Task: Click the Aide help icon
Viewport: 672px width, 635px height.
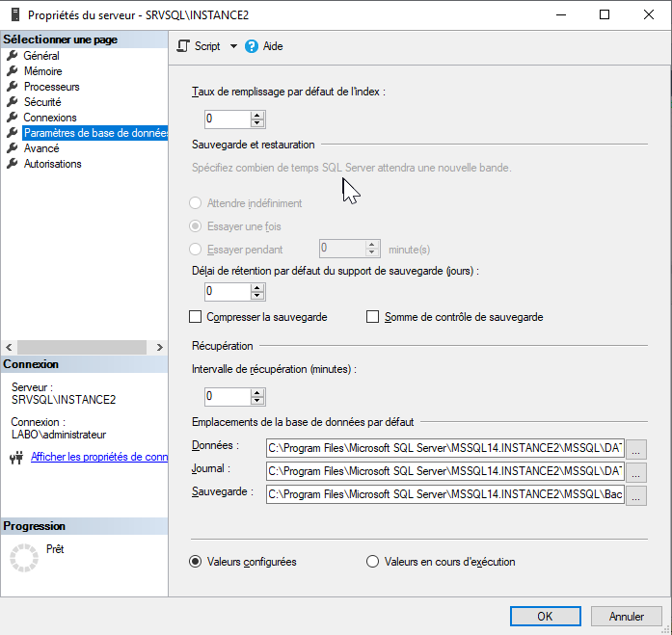Action: (252, 46)
